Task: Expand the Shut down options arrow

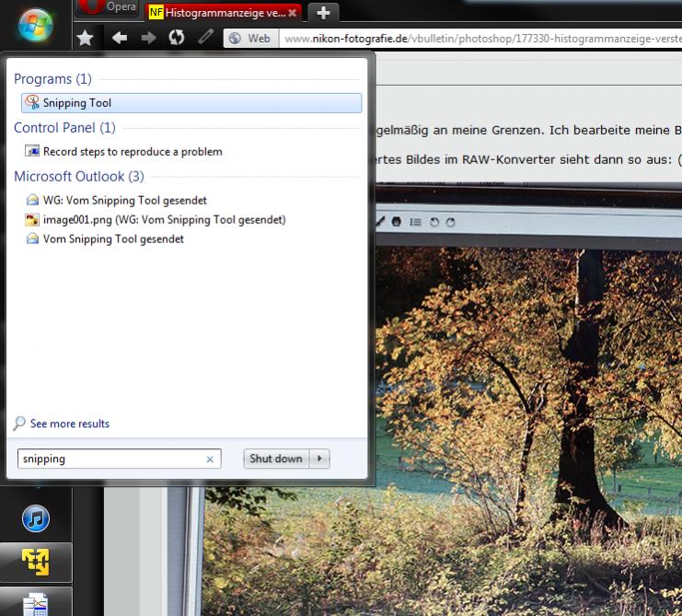Action: point(319,459)
